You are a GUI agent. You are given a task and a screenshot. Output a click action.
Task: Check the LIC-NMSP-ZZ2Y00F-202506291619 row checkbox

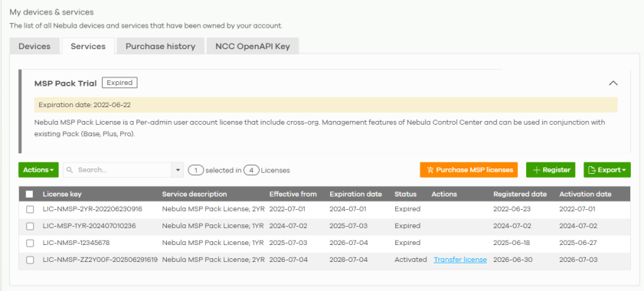click(x=30, y=260)
